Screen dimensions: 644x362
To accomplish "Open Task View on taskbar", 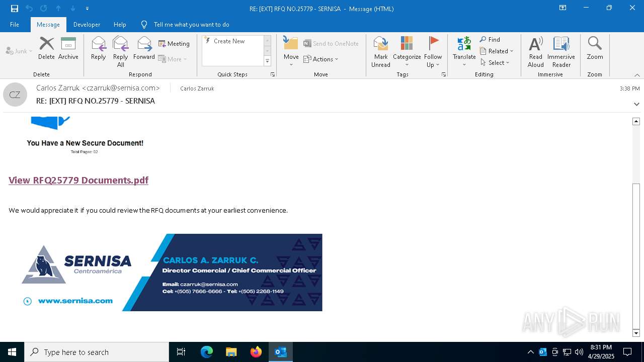I will pos(181,352).
